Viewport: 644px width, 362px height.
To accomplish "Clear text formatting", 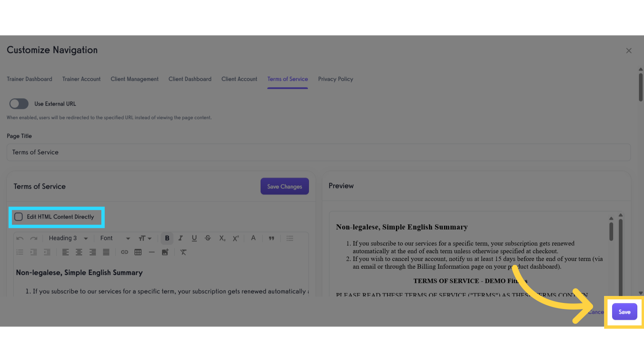I will (183, 252).
